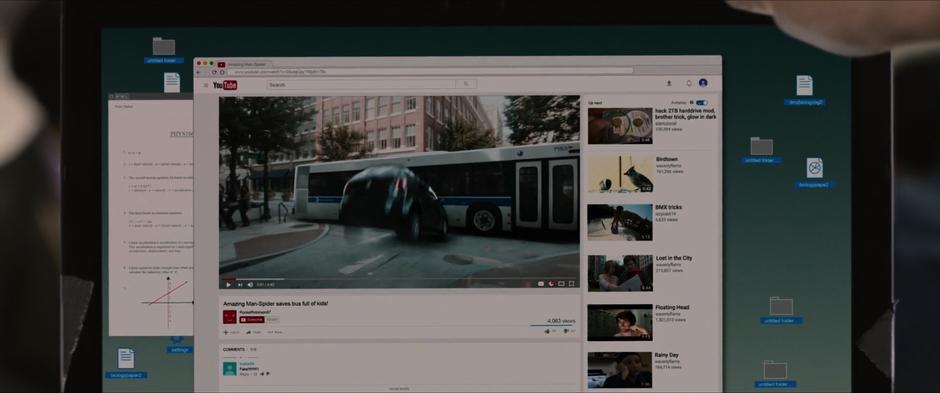Click the browser back arrow
The height and width of the screenshot is (393, 940).
pyautogui.click(x=199, y=72)
